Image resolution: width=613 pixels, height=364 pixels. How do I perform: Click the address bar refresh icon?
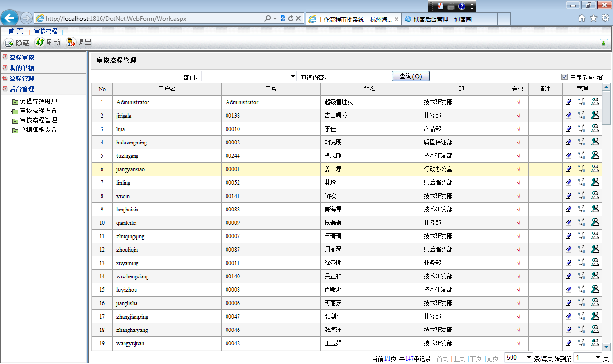pos(290,19)
